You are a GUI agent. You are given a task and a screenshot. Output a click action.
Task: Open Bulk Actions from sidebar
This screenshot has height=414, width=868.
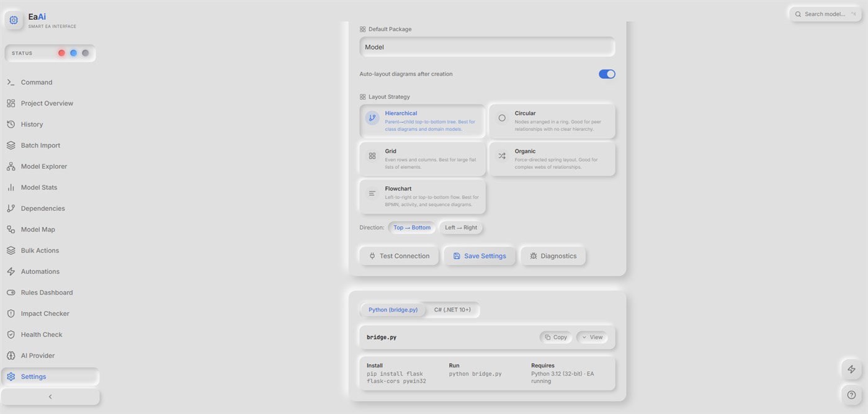[50, 250]
